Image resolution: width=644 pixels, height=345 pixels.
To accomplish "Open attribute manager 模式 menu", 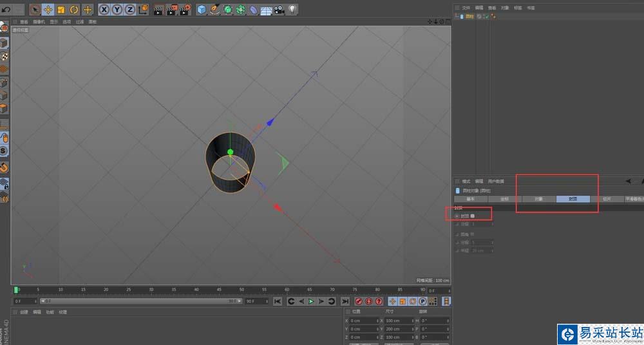I will [x=466, y=181].
